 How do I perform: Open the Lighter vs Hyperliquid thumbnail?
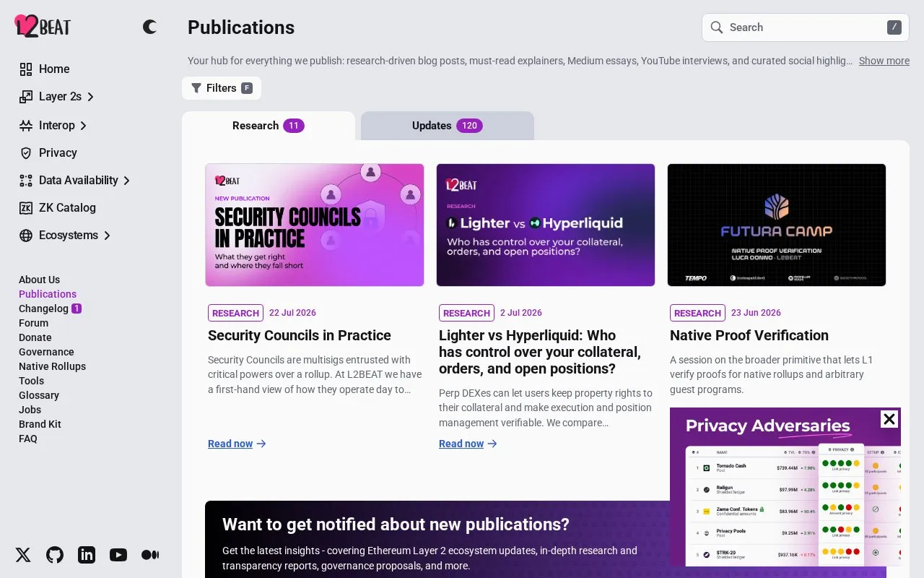pyautogui.click(x=546, y=225)
